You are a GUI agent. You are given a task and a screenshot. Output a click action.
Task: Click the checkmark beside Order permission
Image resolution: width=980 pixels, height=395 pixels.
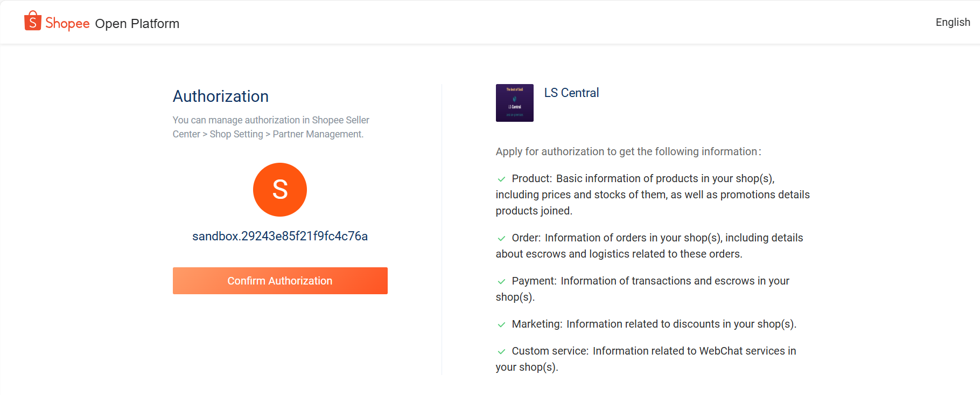pyautogui.click(x=501, y=238)
